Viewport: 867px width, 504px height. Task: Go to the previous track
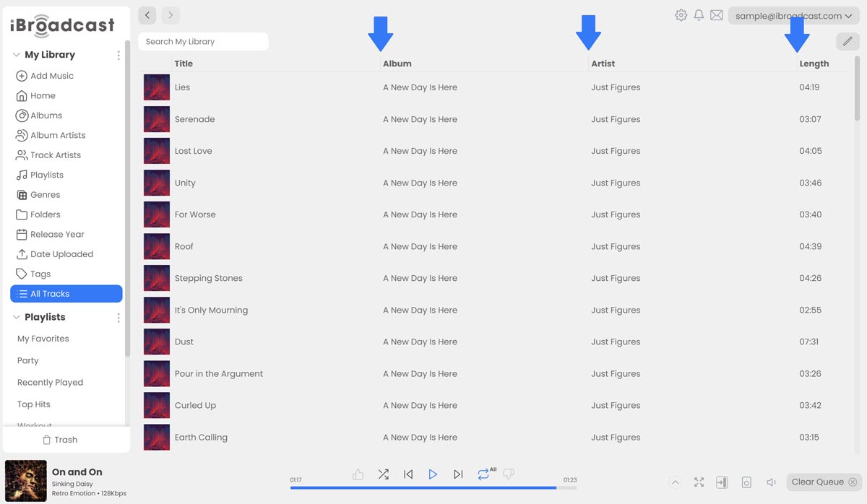(x=408, y=474)
